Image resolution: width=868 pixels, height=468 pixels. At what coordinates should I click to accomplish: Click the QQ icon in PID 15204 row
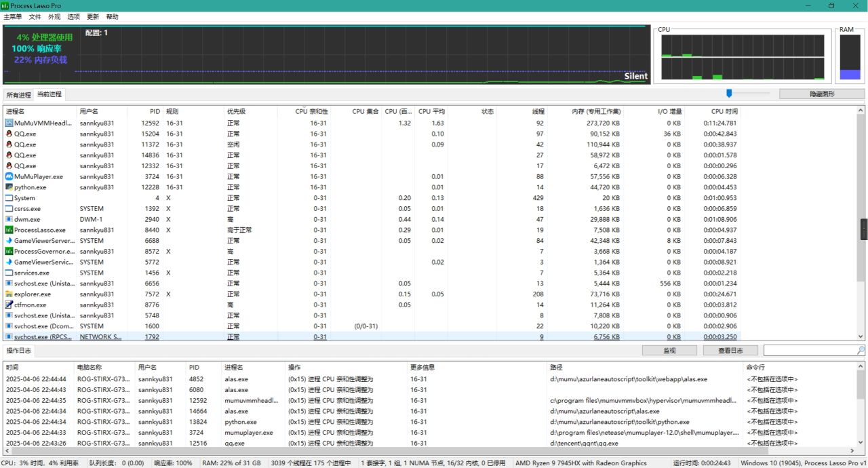(x=9, y=134)
